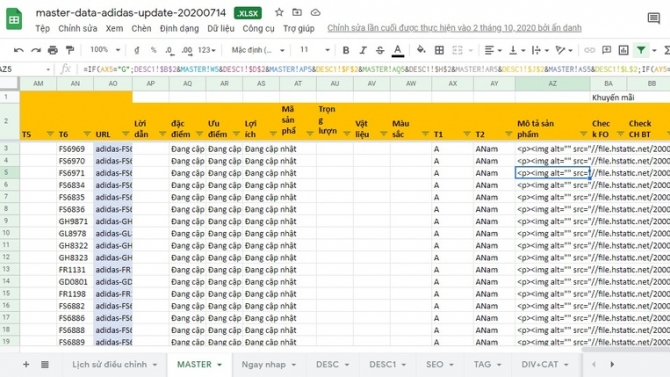Open the Trợ giúp menu
The image size is (670, 377).
pyautogui.click(x=299, y=29)
